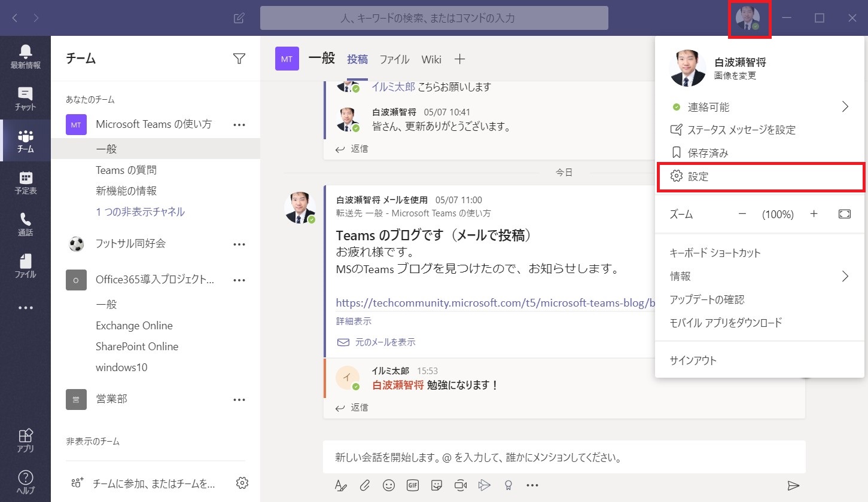
Task: Open more compose options ellipsis
Action: [x=532, y=485]
